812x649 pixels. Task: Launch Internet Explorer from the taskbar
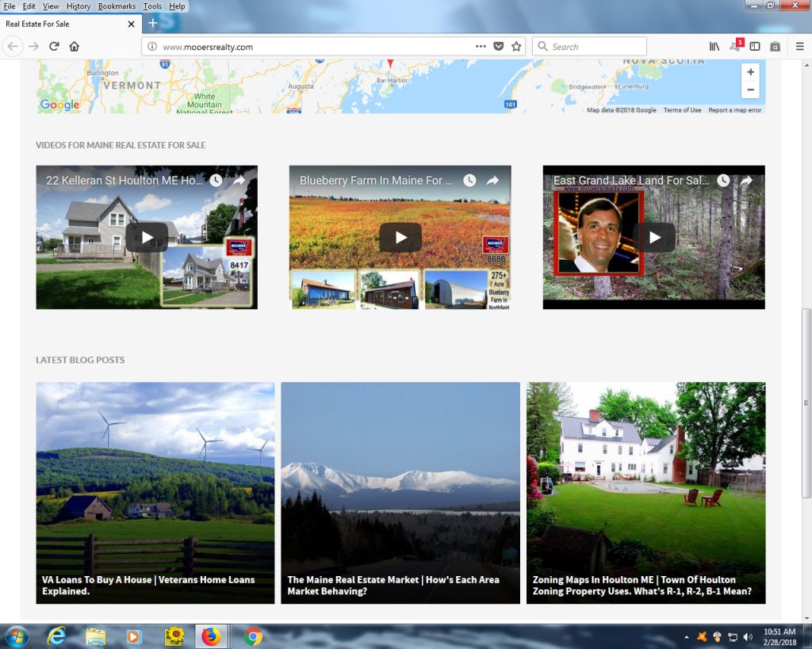(56, 636)
